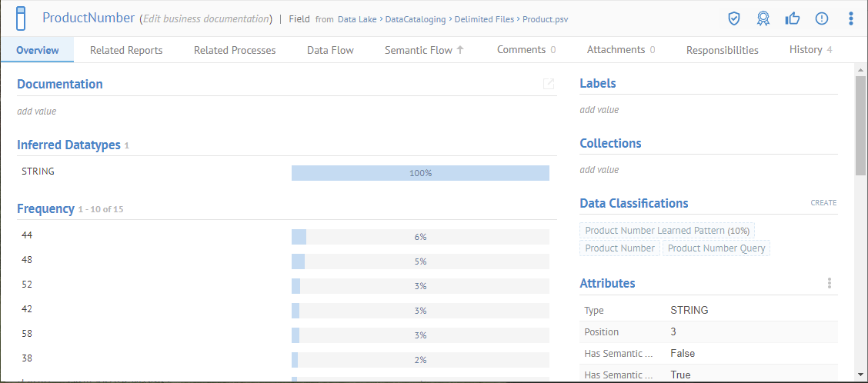Open the Product.psv breadcrumb link

[x=545, y=19]
